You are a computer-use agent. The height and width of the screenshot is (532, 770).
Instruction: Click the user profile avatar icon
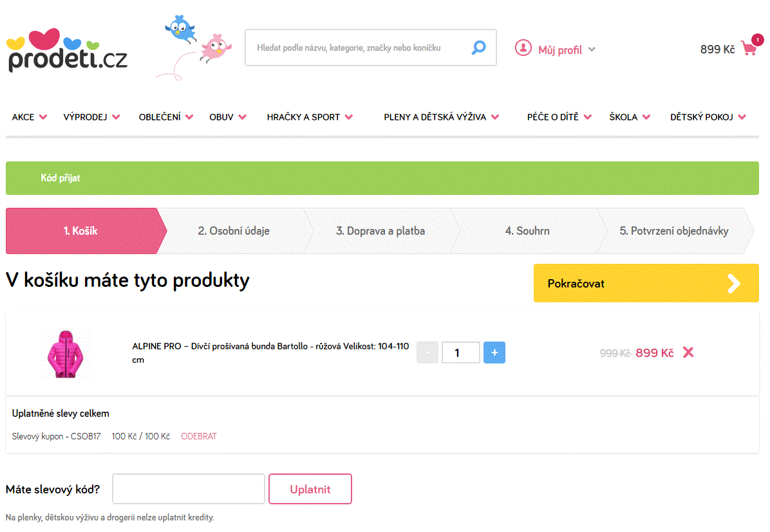click(523, 48)
